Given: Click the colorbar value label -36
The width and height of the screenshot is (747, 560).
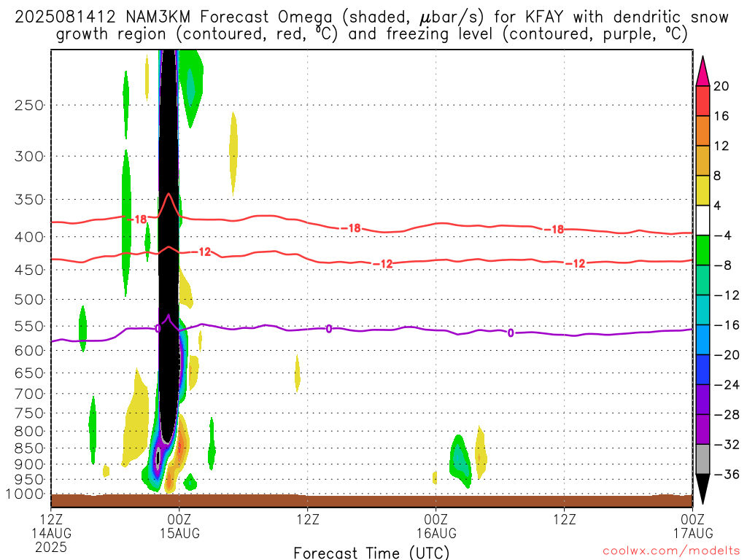Looking at the screenshot, I should point(727,474).
